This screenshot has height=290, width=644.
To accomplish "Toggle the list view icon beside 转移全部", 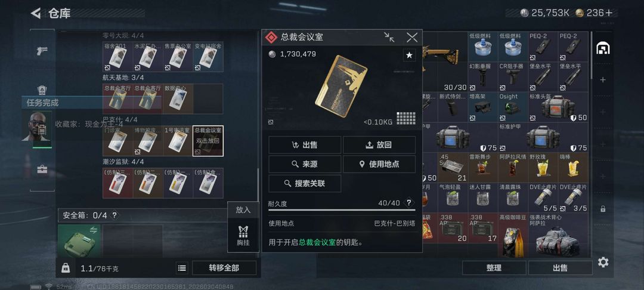I will (x=182, y=269).
